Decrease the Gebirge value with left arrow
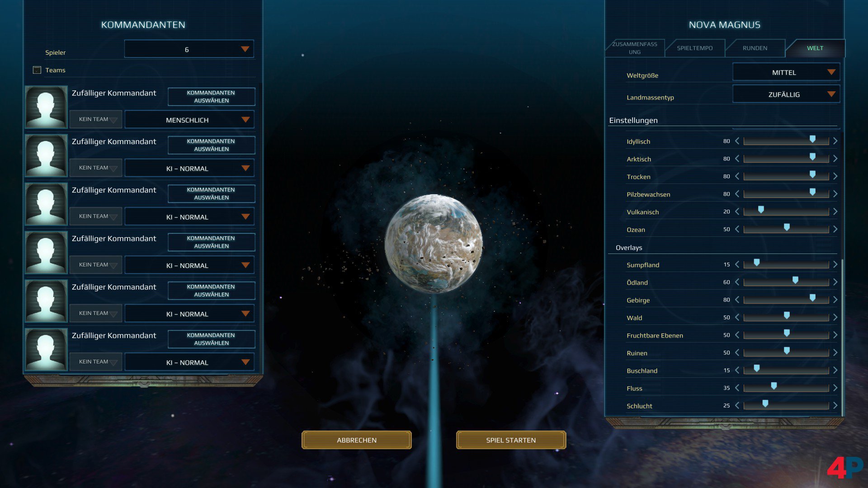The width and height of the screenshot is (868, 488). coord(737,299)
